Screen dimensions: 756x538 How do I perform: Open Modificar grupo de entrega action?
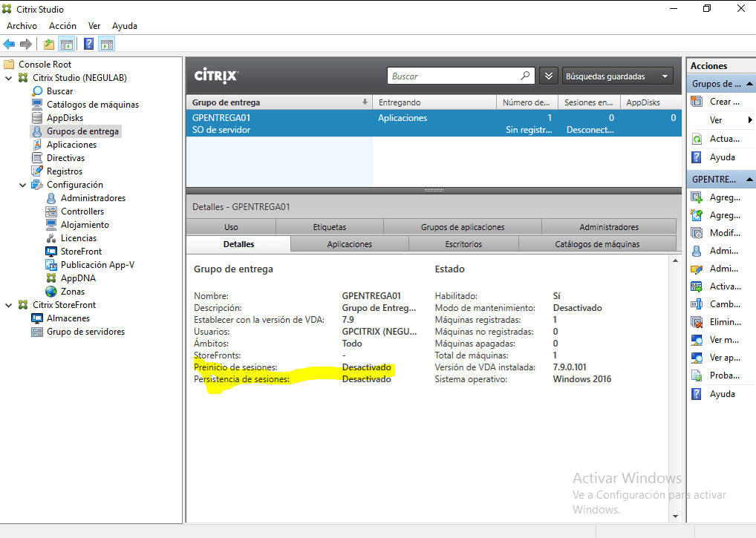[x=697, y=232]
